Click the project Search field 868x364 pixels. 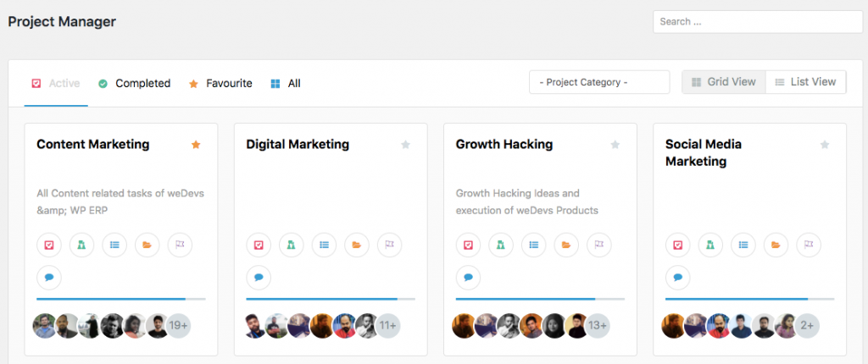pos(757,22)
